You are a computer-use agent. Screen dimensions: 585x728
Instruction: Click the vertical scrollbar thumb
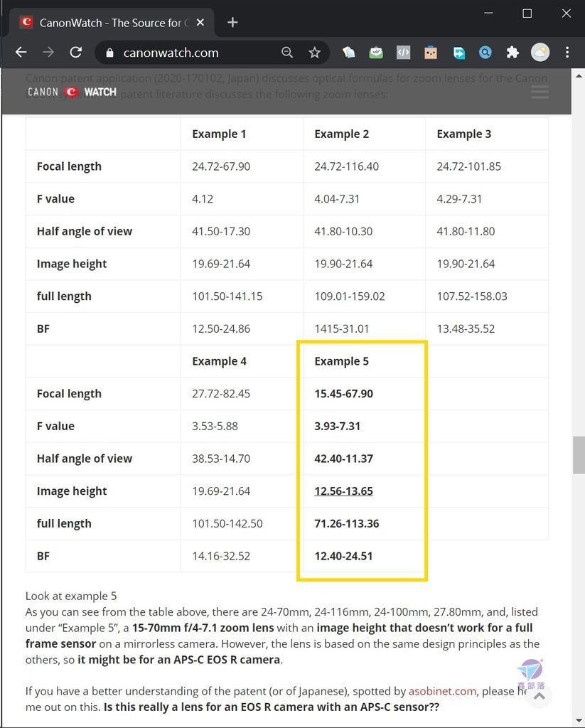[579, 455]
